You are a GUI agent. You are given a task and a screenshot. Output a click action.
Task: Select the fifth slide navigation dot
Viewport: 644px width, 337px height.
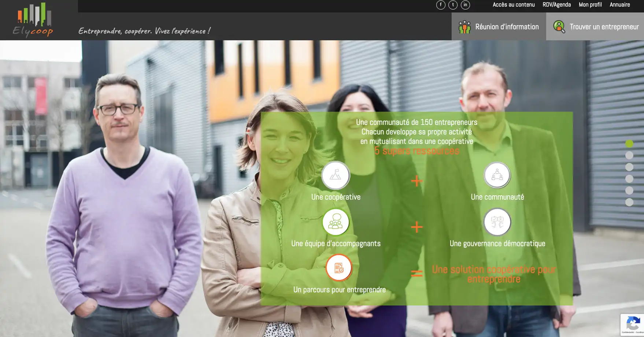pyautogui.click(x=629, y=190)
